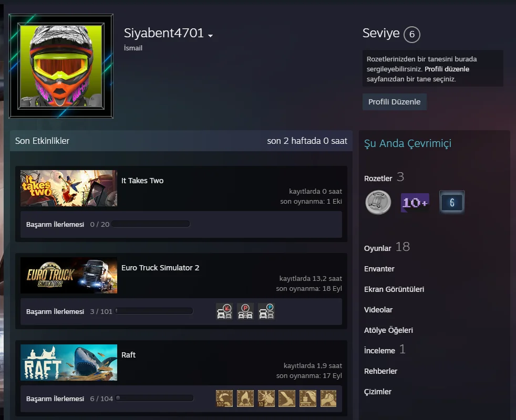Open It Takes Two Başarım İlerlemesi achievements
This screenshot has width=516, height=420.
(x=55, y=224)
